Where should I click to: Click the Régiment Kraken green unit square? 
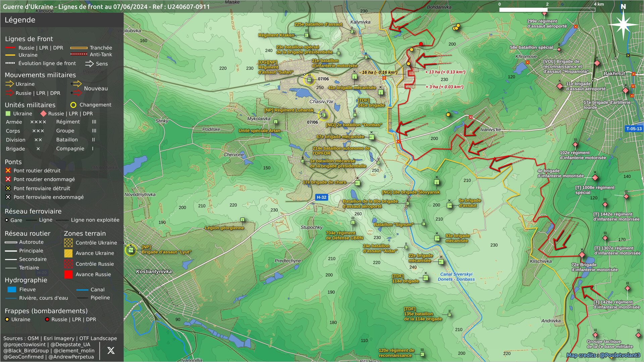coord(307,35)
